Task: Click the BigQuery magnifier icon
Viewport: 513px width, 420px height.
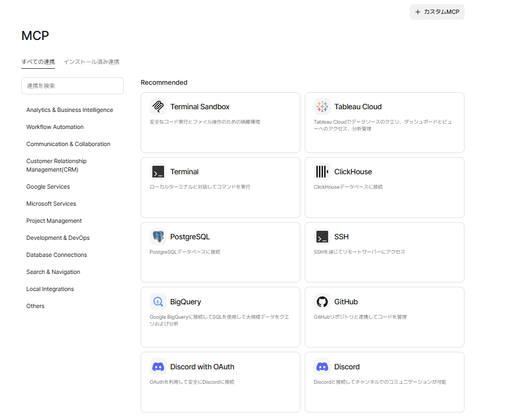Action: (x=158, y=302)
